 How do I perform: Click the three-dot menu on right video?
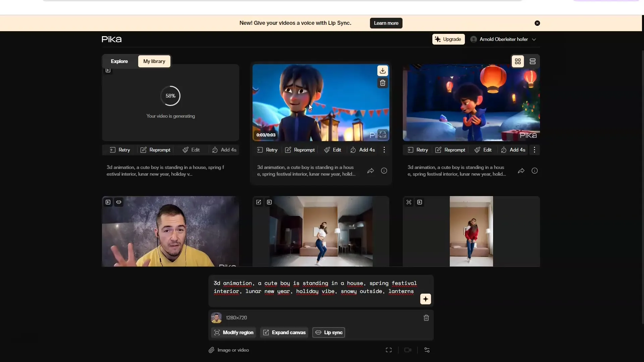pos(534,149)
